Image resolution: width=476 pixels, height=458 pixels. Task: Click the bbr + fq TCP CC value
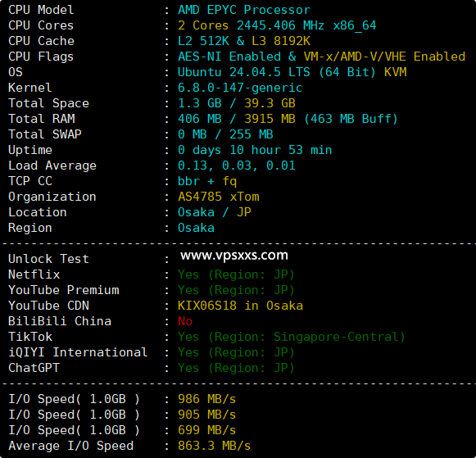207,182
